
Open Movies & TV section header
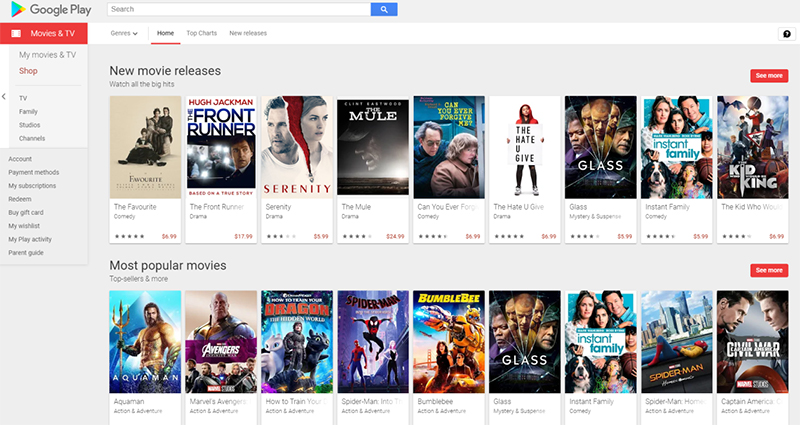tap(44, 33)
